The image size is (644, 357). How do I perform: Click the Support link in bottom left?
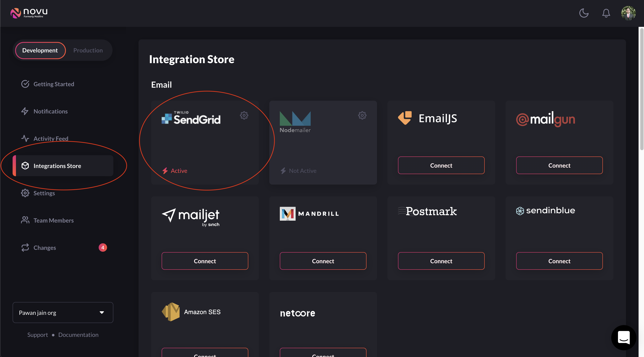(37, 335)
